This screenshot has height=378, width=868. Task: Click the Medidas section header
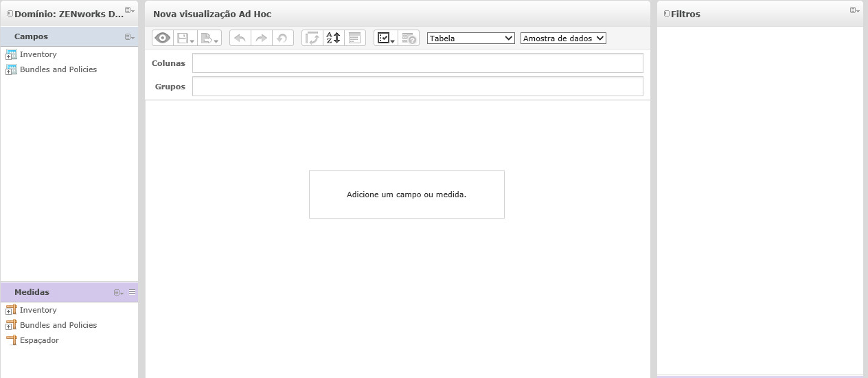(69, 292)
